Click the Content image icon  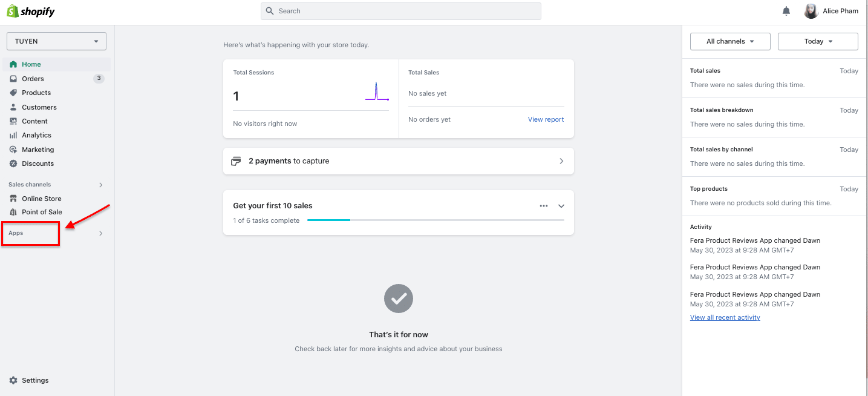13,121
